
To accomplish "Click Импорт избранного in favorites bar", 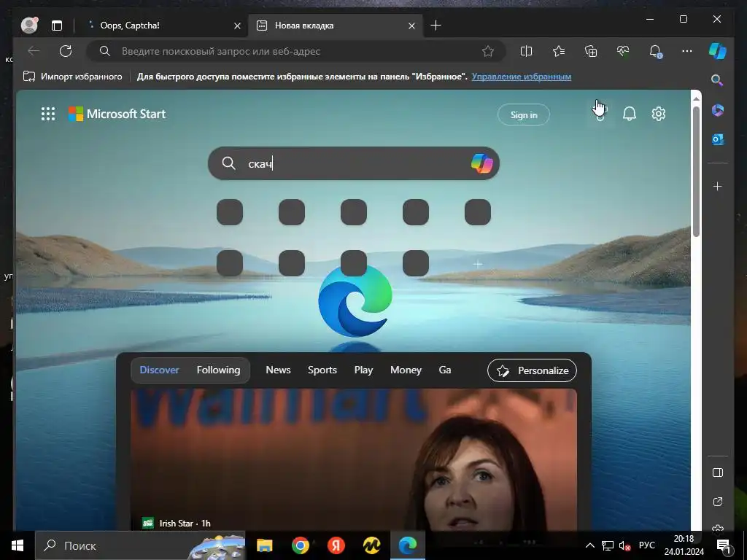I will [73, 76].
